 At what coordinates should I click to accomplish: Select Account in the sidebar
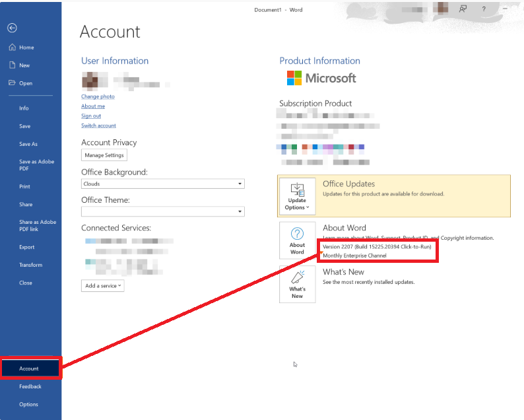pyautogui.click(x=30, y=368)
